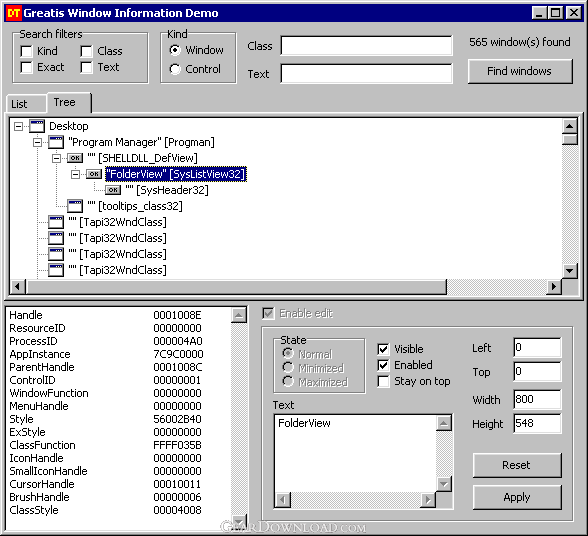Click the SysHeader32 control icon
The width and height of the screenshot is (588, 536).
click(x=113, y=190)
